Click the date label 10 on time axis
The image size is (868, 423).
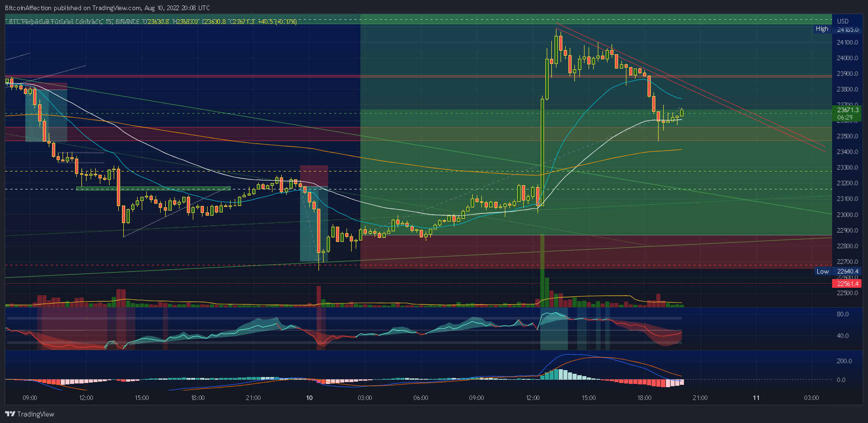tap(309, 398)
